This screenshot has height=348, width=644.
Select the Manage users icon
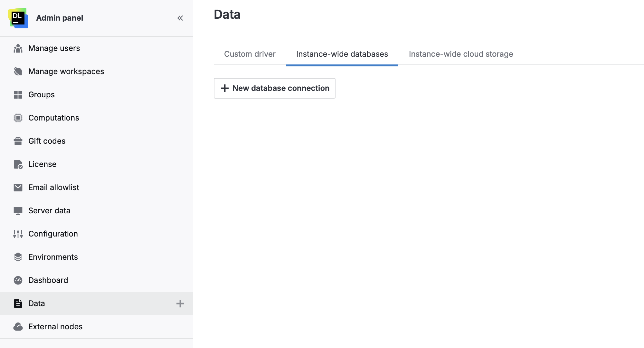pyautogui.click(x=18, y=48)
